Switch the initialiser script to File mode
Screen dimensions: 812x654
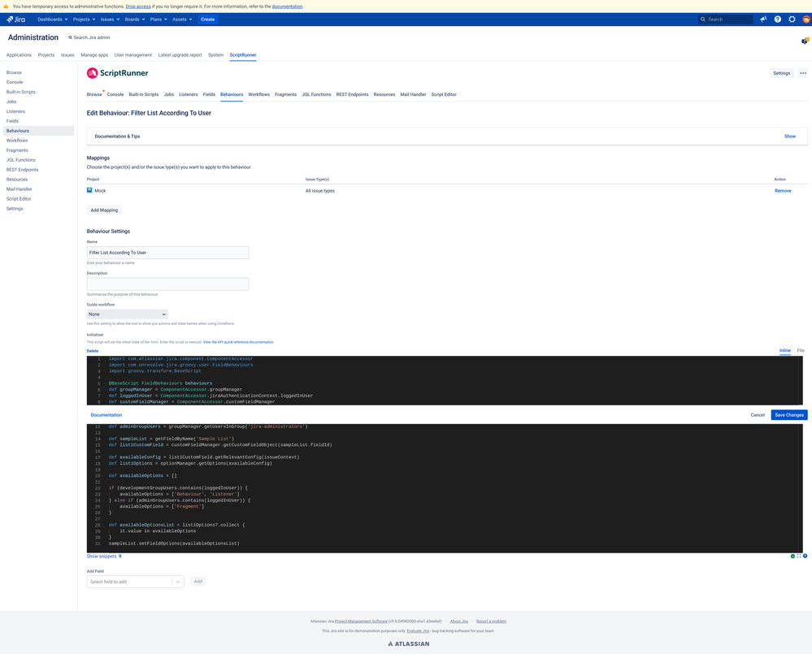tap(800, 350)
